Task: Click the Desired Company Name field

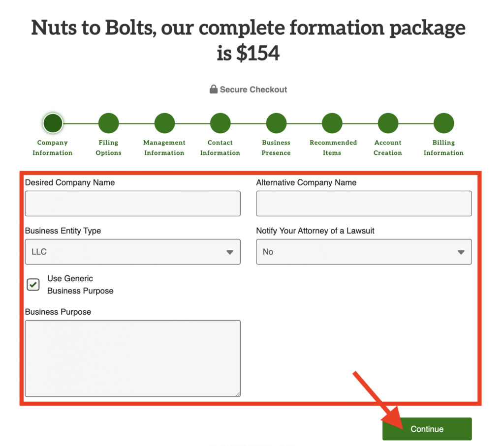Action: click(132, 204)
